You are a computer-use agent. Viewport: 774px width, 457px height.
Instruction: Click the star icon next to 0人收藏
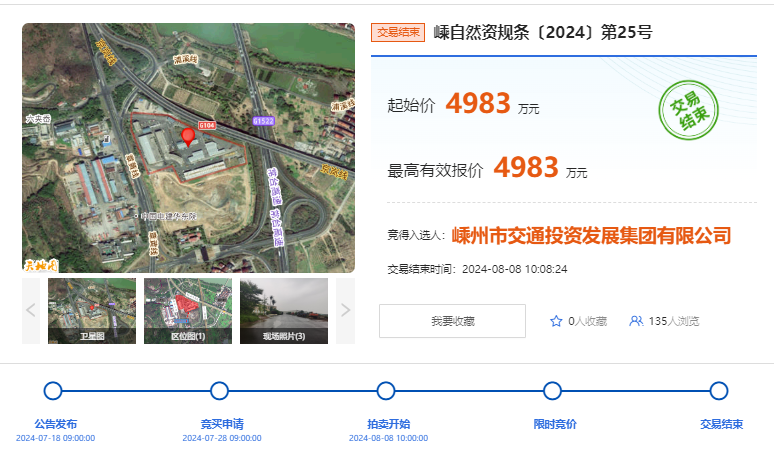[x=556, y=321]
